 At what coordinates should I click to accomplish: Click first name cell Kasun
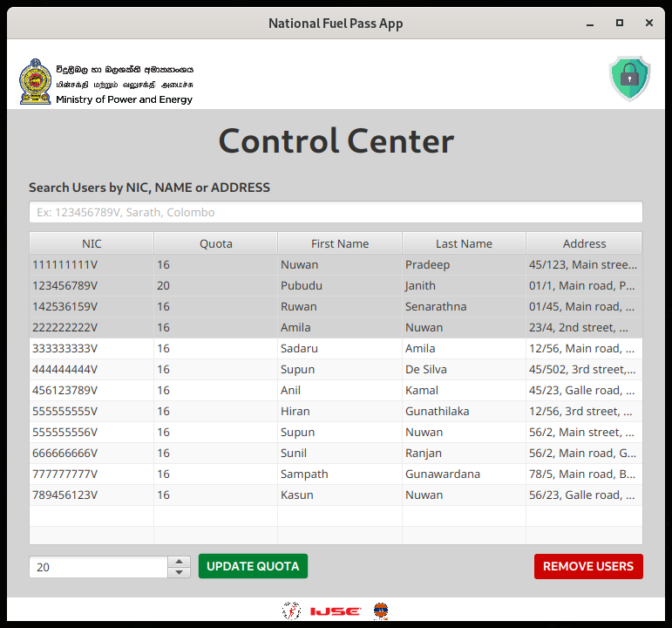click(340, 495)
